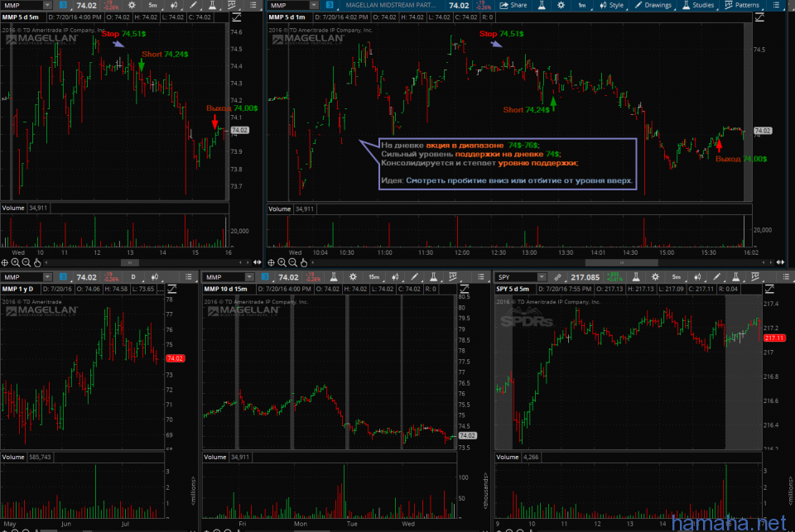Click the Volume label in the MMP 1m chart

279,208
